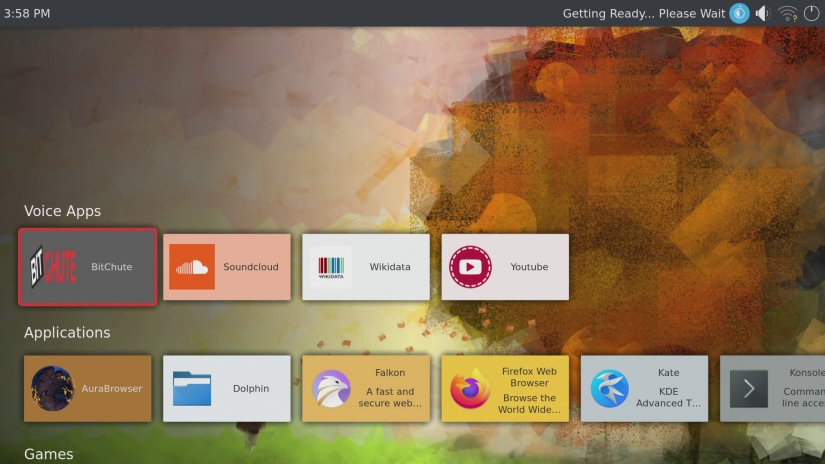Launch the Soundcloud voice app
The image size is (825, 464).
[227, 267]
